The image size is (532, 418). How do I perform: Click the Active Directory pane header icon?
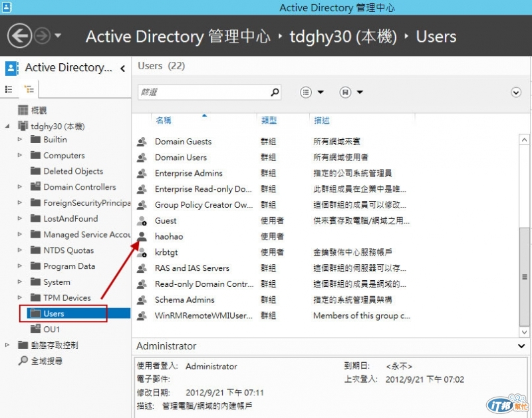[11, 69]
